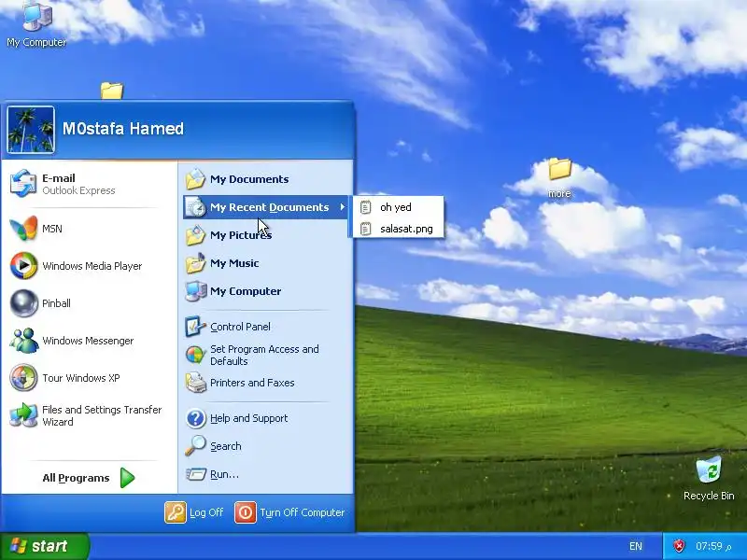Open Files and Settings Transfer Wizard icon
Screen dimensions: 747x560
click(23, 415)
